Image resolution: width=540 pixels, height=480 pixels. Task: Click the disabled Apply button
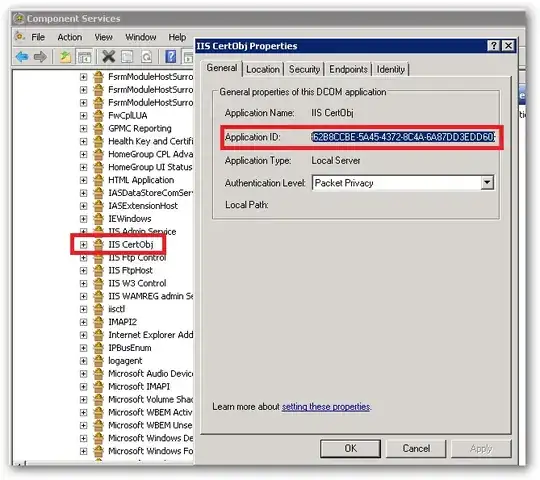point(481,448)
